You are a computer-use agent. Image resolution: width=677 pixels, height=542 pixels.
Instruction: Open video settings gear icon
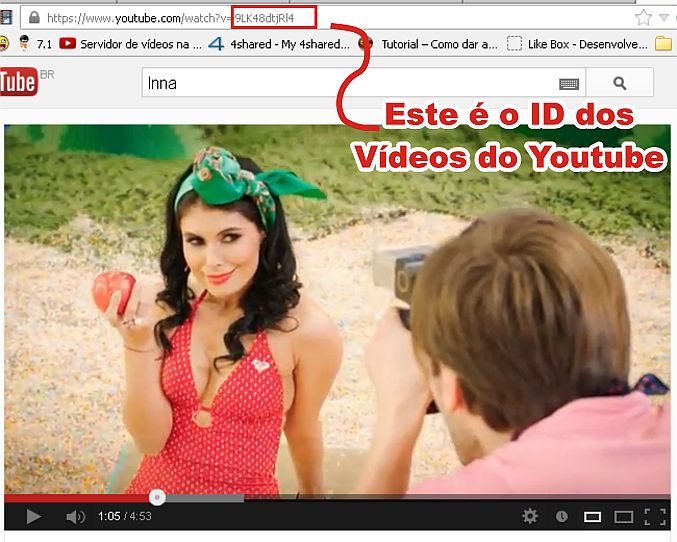530,516
